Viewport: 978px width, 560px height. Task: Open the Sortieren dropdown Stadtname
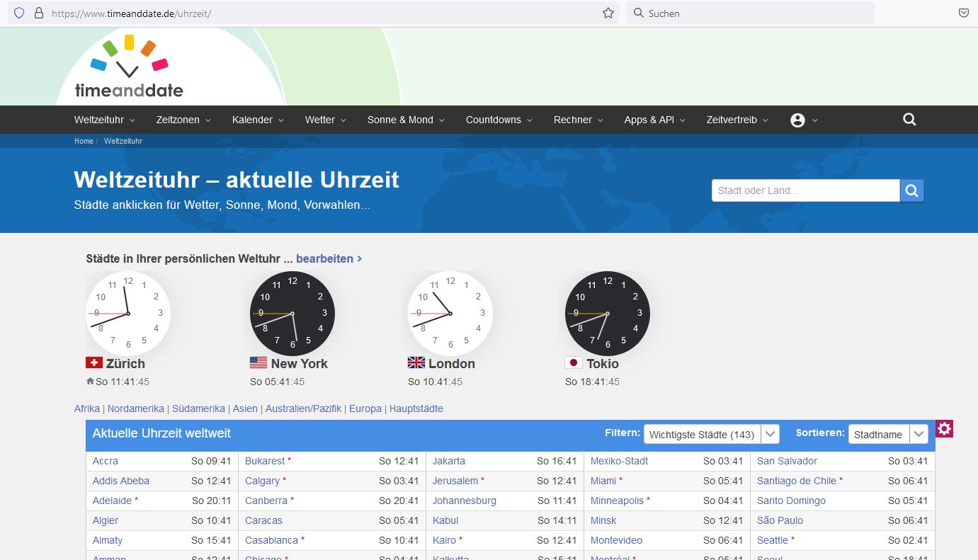887,435
